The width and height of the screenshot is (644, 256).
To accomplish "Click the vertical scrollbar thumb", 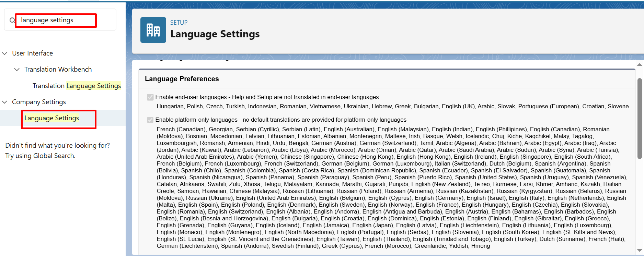I will tap(640, 118).
